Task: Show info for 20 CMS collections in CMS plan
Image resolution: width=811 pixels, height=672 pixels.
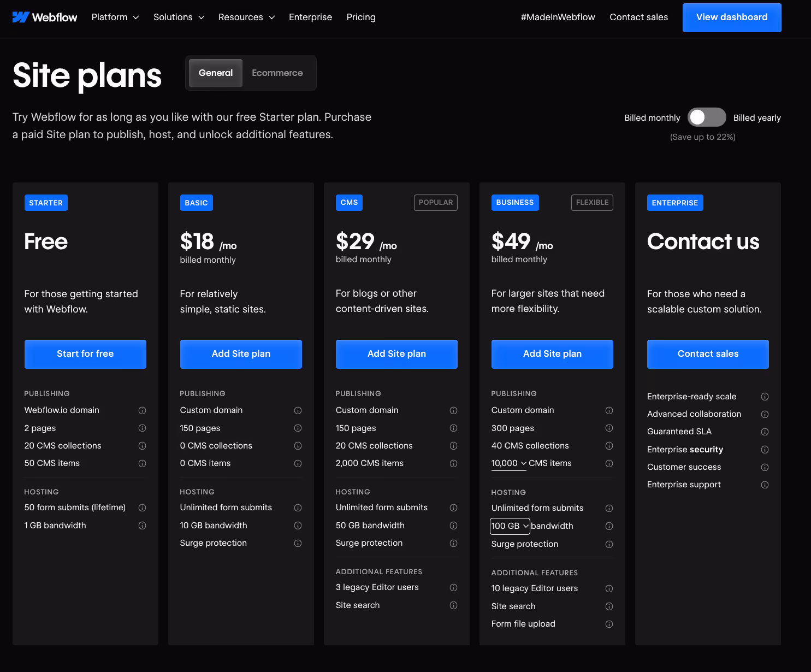Action: click(x=453, y=446)
